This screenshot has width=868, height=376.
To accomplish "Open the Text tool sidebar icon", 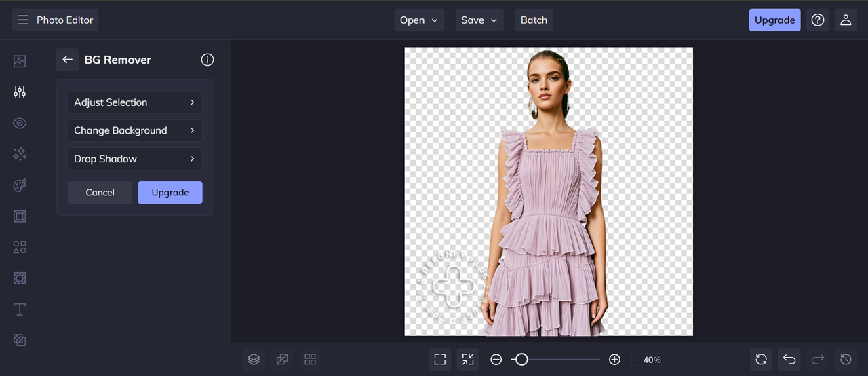I will [20, 309].
